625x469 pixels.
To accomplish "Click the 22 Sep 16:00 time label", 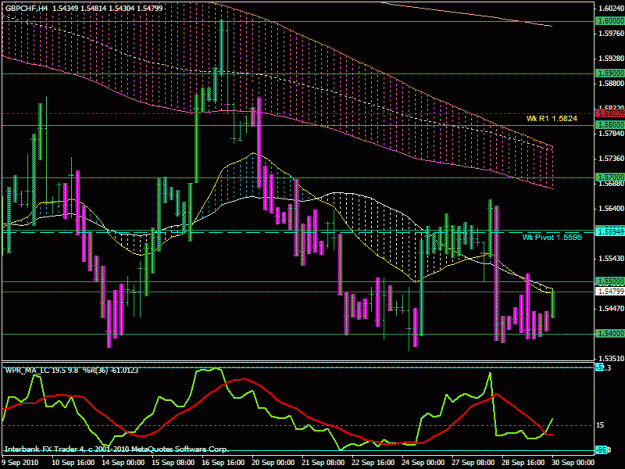I will coord(373,462).
